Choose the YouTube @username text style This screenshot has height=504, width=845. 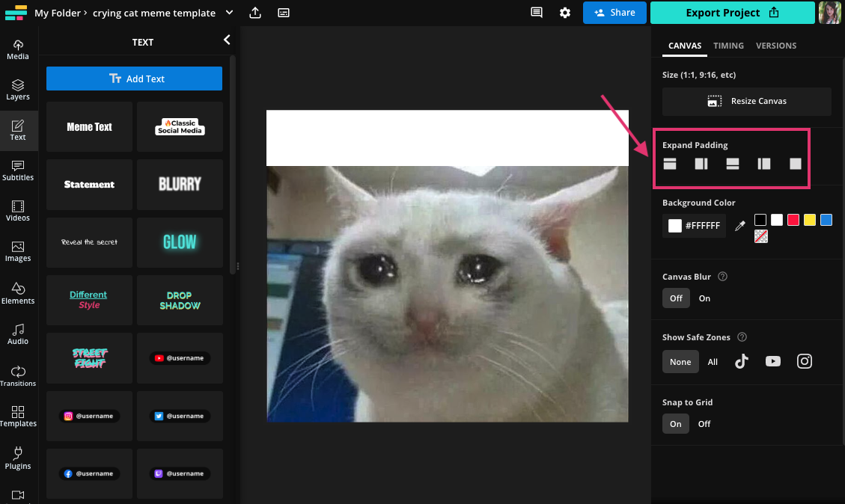click(180, 358)
